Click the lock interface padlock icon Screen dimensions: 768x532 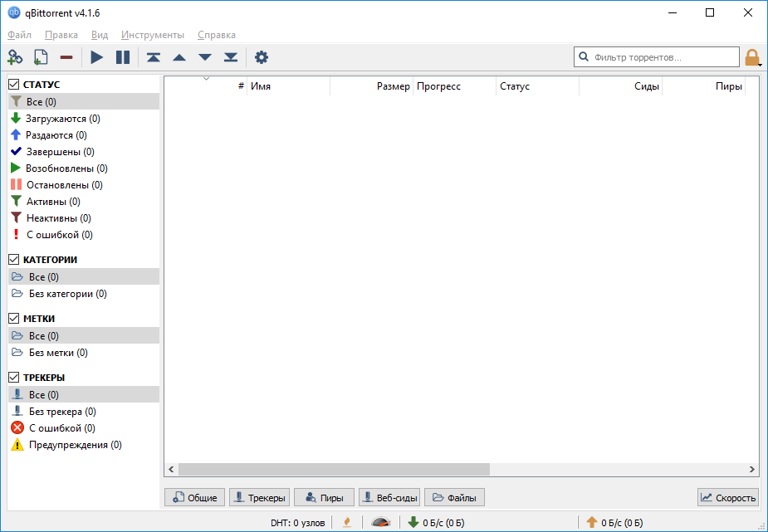[752, 58]
